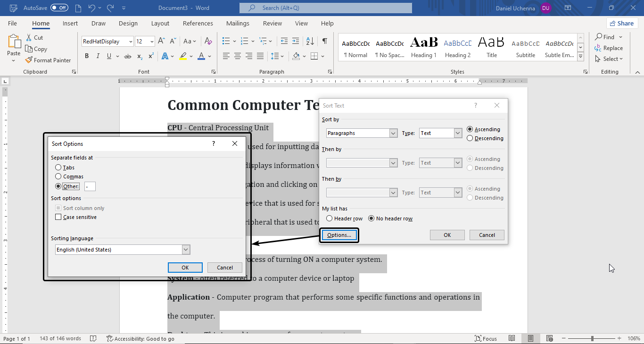Apply bullet list formatting
The image size is (644, 344).
click(226, 42)
